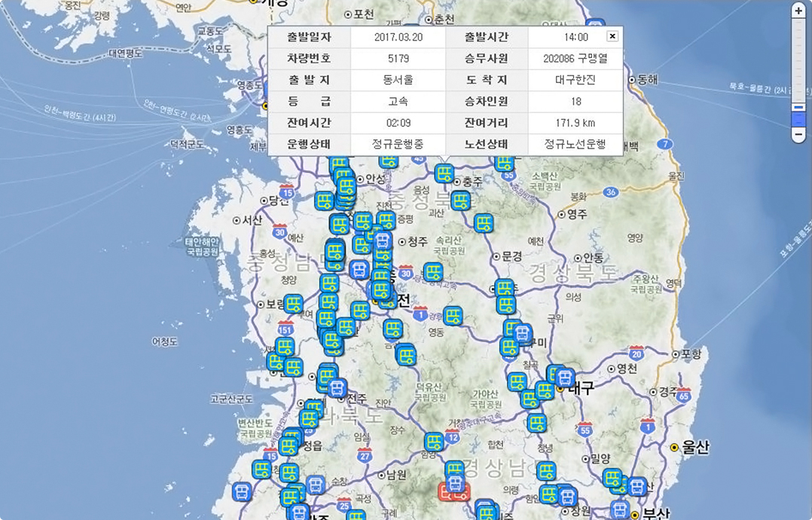Select the bus marker left of route 55 near 밀양
The height and width of the screenshot is (520, 812).
537,424
